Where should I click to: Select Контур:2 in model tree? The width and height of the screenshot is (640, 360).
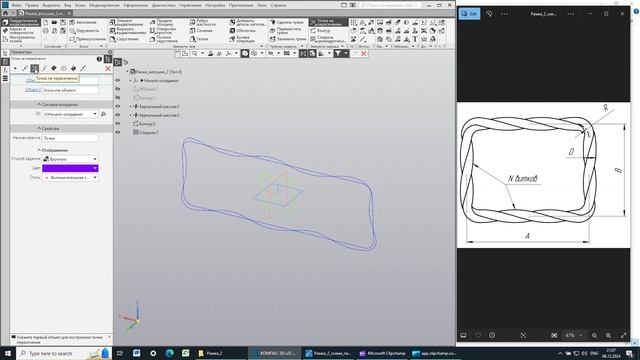tap(147, 124)
